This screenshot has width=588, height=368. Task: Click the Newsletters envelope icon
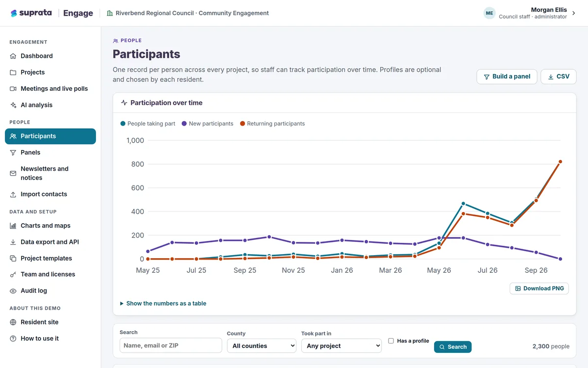click(x=13, y=173)
